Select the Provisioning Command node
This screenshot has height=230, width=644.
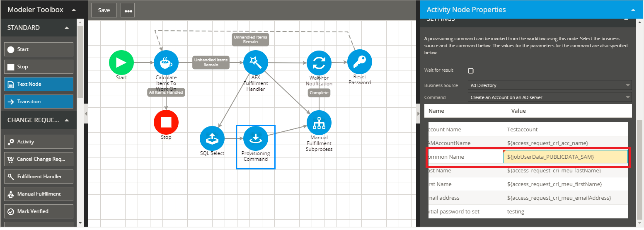256,138
